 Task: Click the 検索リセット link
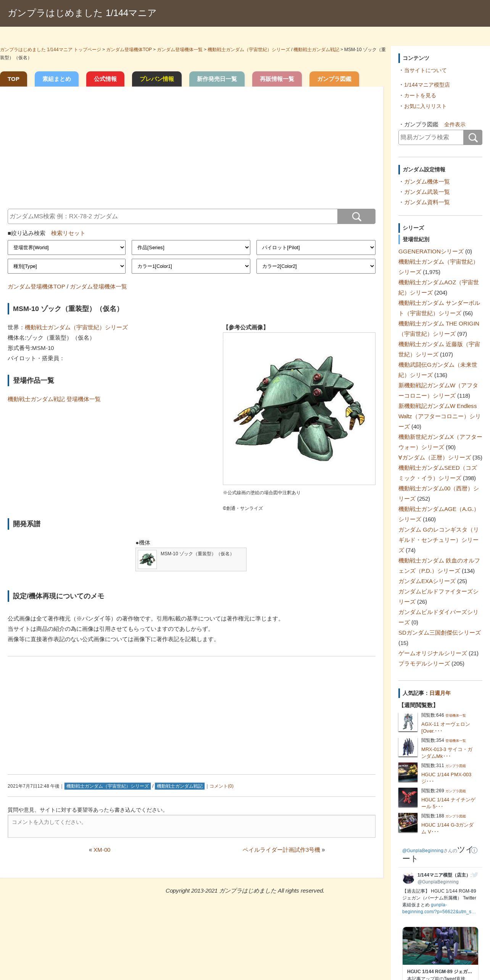[x=68, y=233]
